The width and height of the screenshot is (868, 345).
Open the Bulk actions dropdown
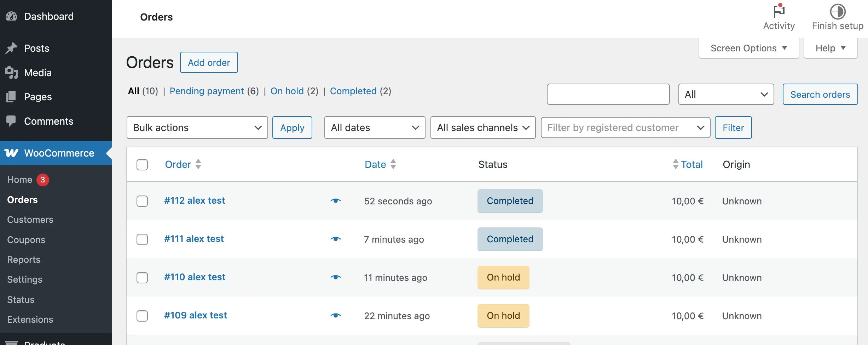(197, 128)
